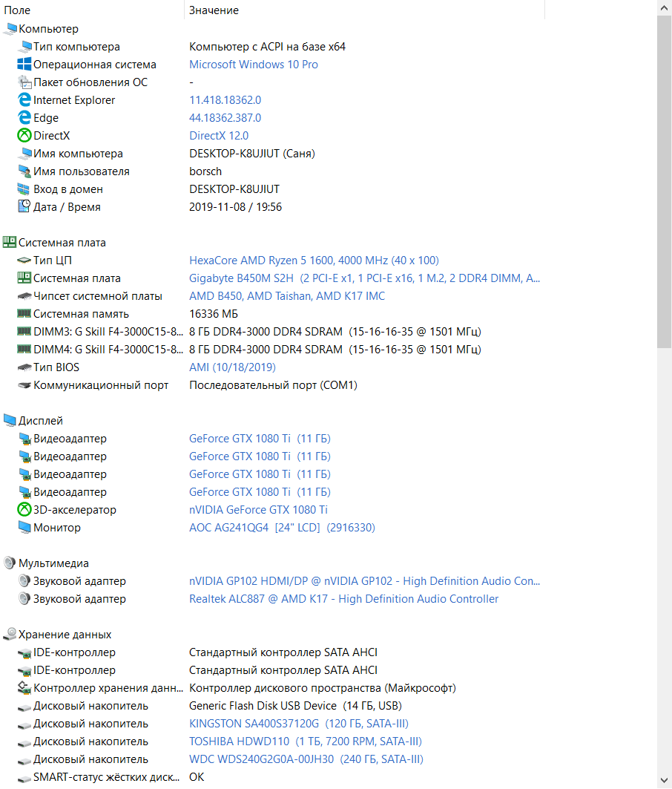Click the scrollbar up arrow
This screenshot has height=789, width=672.
click(664, 8)
